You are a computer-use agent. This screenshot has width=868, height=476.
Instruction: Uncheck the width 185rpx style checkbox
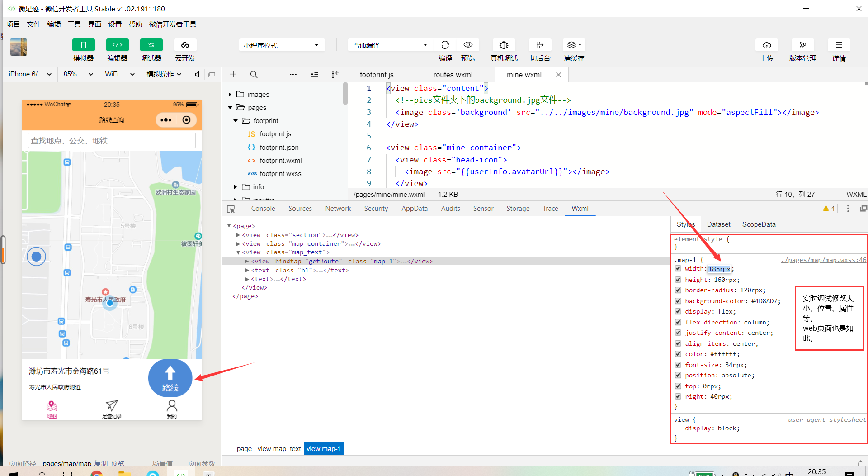tap(678, 269)
